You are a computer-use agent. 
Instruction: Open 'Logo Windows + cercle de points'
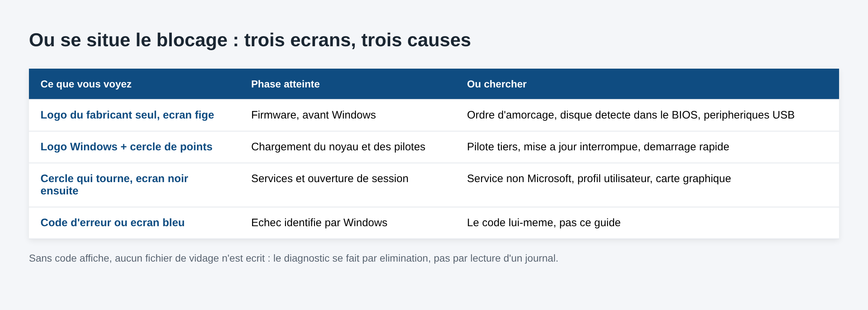pyautogui.click(x=126, y=147)
